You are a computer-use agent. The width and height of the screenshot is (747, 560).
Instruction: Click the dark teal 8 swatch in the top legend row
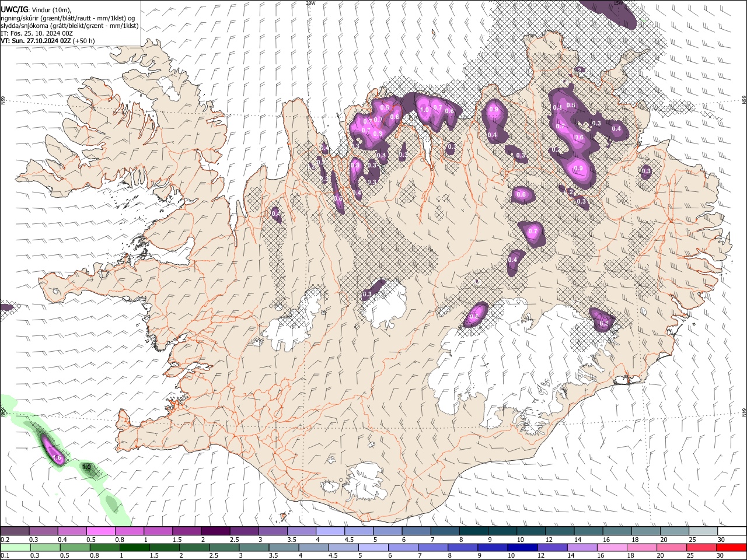pyautogui.click(x=473, y=531)
